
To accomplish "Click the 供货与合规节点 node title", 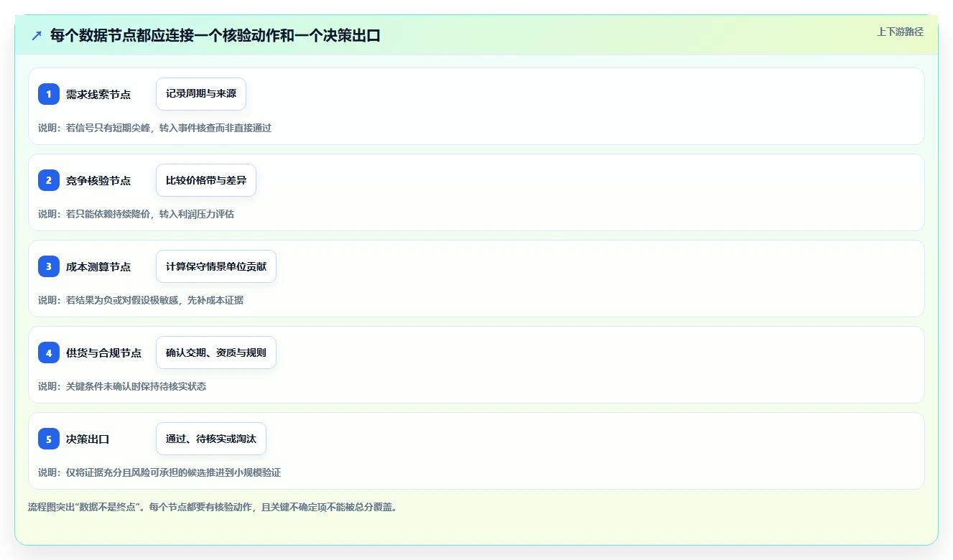I will 103,353.
